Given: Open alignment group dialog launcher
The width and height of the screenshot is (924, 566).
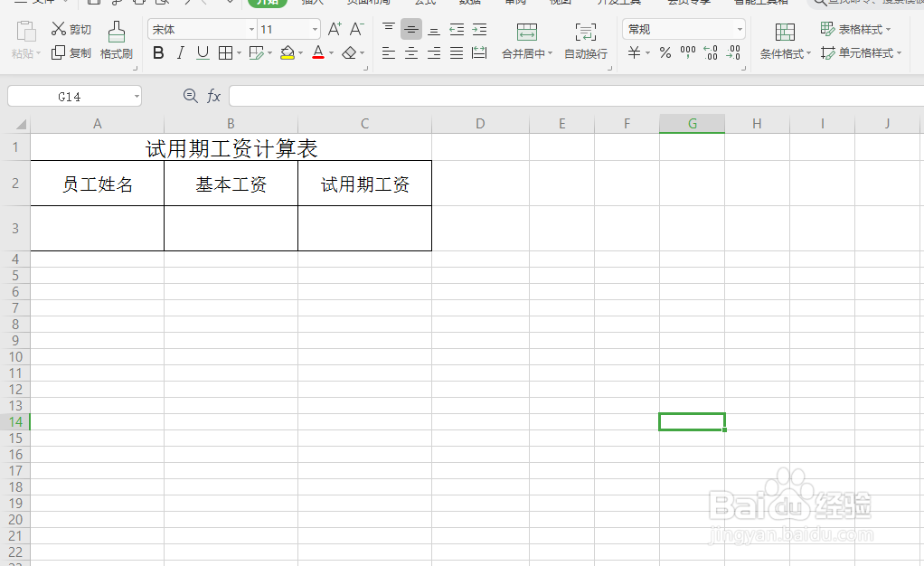Looking at the screenshot, I should [610, 69].
